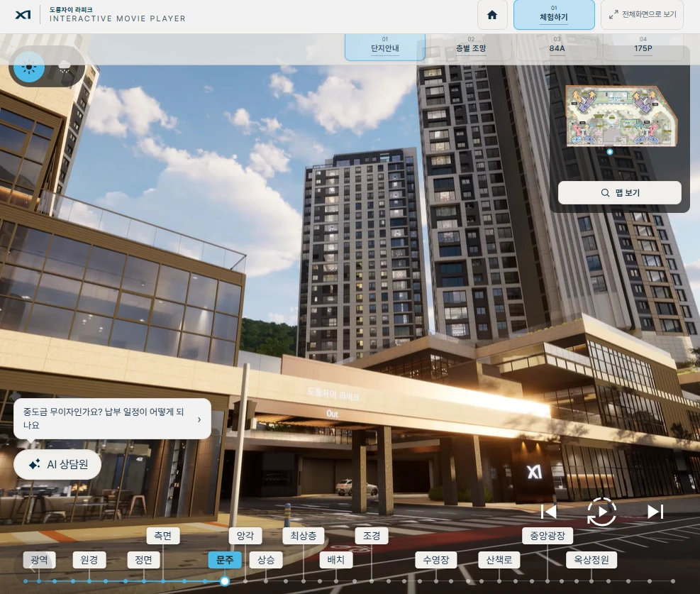Jump to 수영장 timeline marker
Viewport: 700px width, 594px height.
coord(435,560)
